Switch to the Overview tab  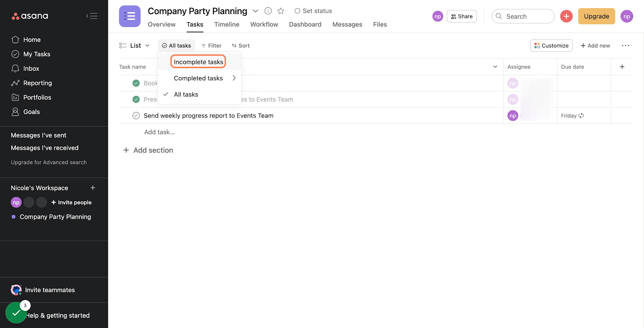(161, 24)
